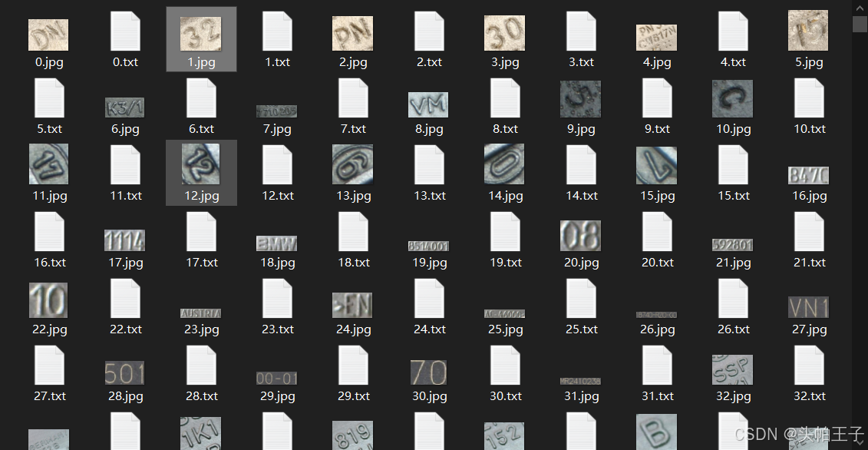The image size is (868, 450).
Task: Select the 14.jpg thumbnail
Action: tap(504, 164)
